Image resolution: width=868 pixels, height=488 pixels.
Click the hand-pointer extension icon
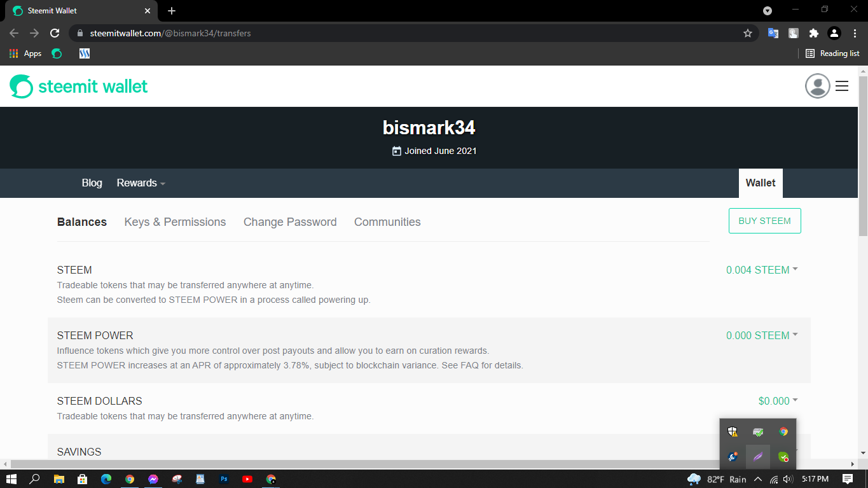coord(794,33)
